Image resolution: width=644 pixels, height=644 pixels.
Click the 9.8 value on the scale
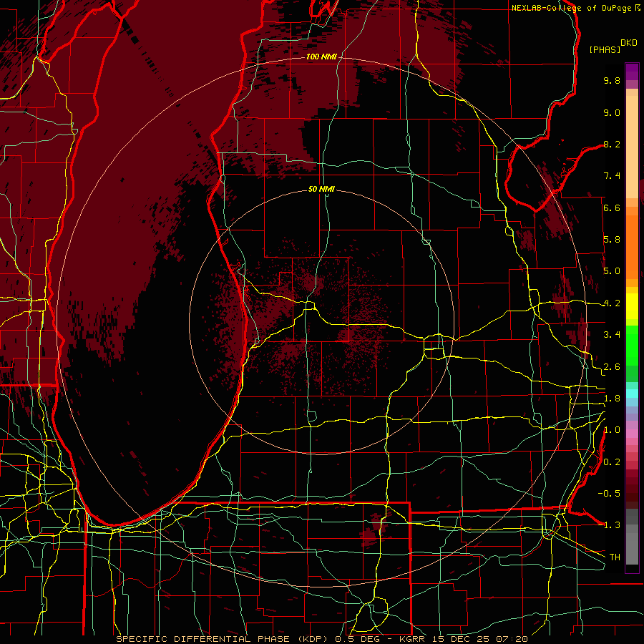612,80
